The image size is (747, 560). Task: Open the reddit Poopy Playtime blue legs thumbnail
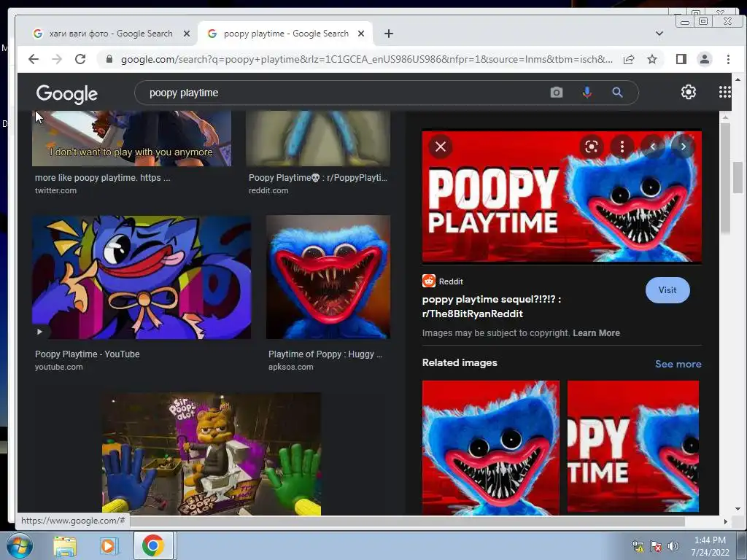point(318,139)
